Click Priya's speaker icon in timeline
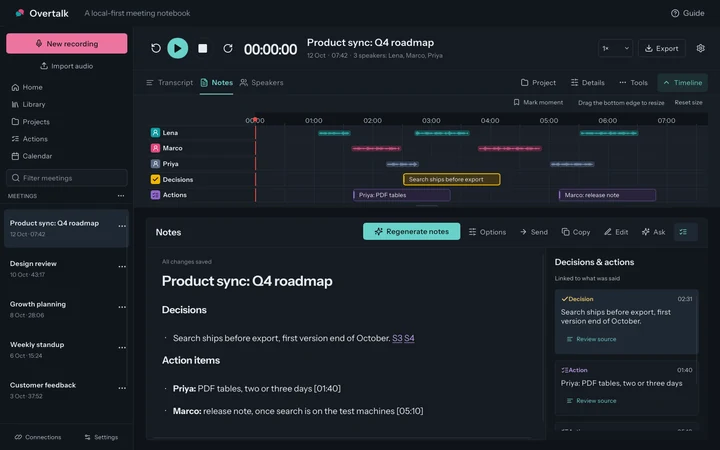 pyautogui.click(x=155, y=164)
